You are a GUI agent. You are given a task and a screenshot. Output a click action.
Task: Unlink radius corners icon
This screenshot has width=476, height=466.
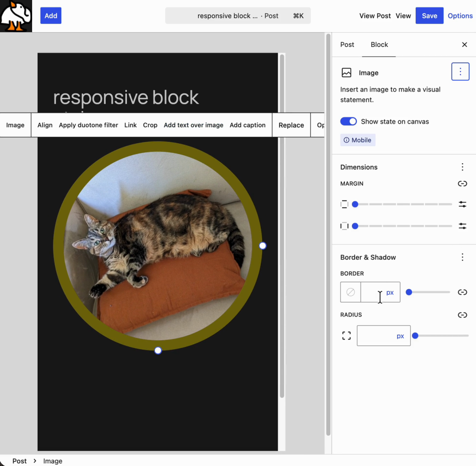point(463,315)
